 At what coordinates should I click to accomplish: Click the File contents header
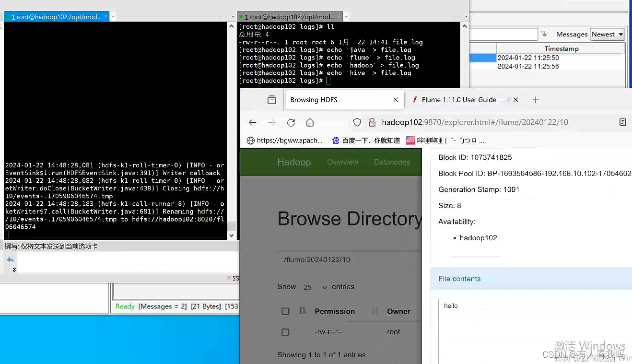[531, 279]
